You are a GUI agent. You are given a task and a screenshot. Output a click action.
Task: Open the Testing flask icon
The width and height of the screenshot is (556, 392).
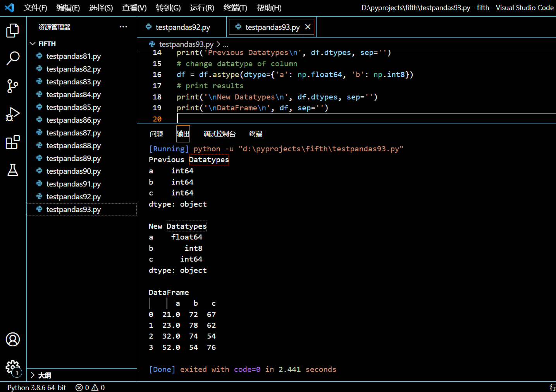pos(13,170)
